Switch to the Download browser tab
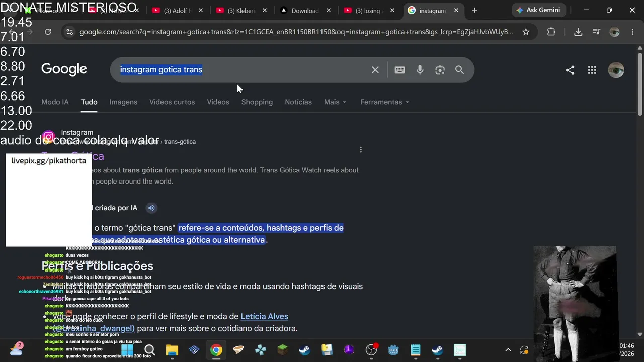Screen dimensions: 644x362 click(305, 10)
